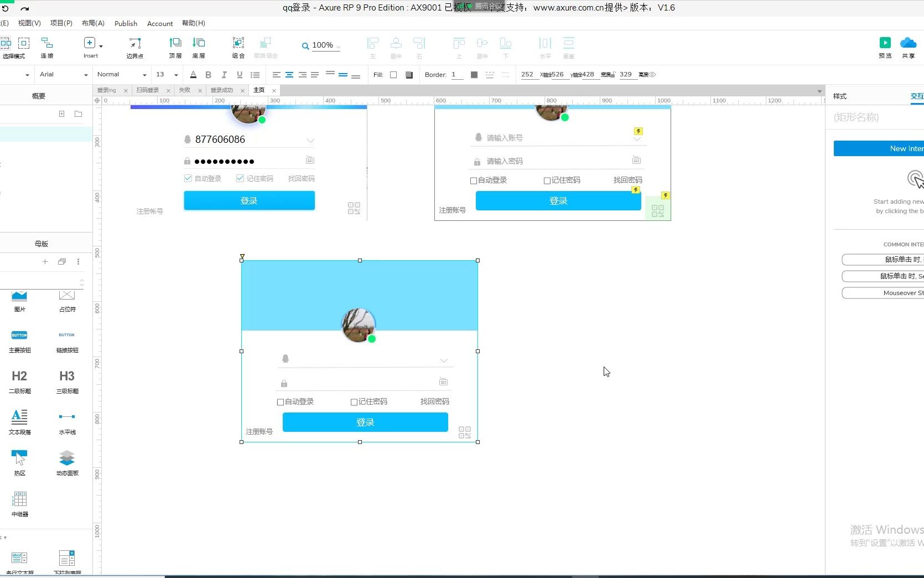Click the Mouseover Style button
924x578 pixels.
click(x=883, y=293)
